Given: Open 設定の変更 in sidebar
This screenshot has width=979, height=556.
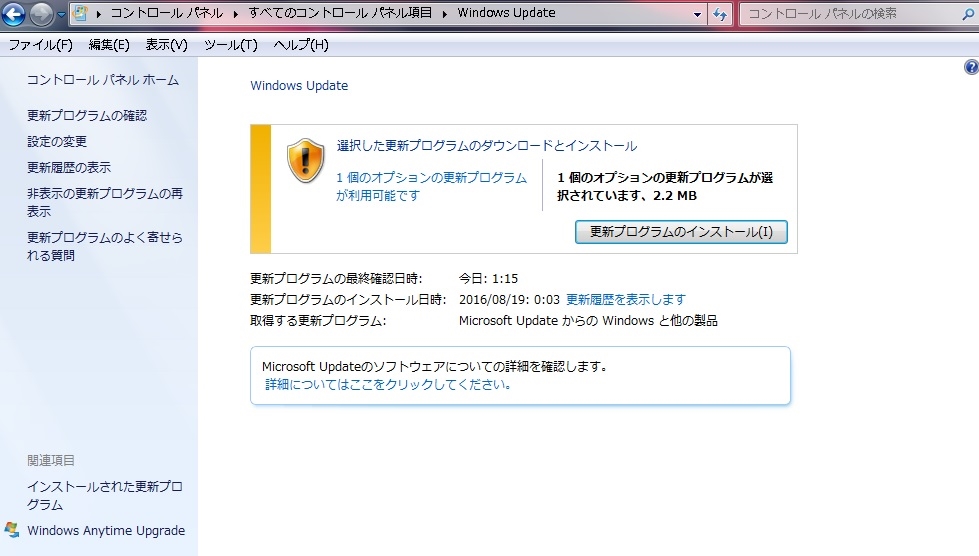Looking at the screenshot, I should [x=57, y=142].
